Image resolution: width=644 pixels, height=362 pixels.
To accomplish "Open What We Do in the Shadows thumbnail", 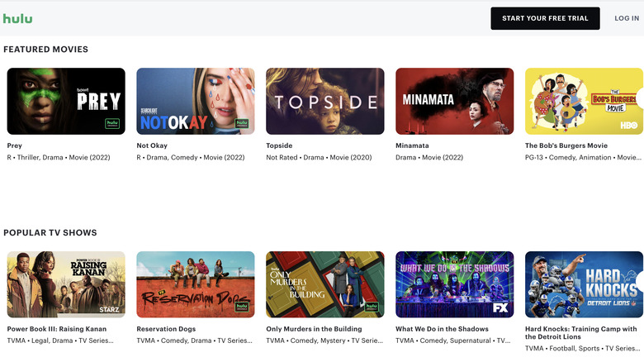I will point(455,284).
